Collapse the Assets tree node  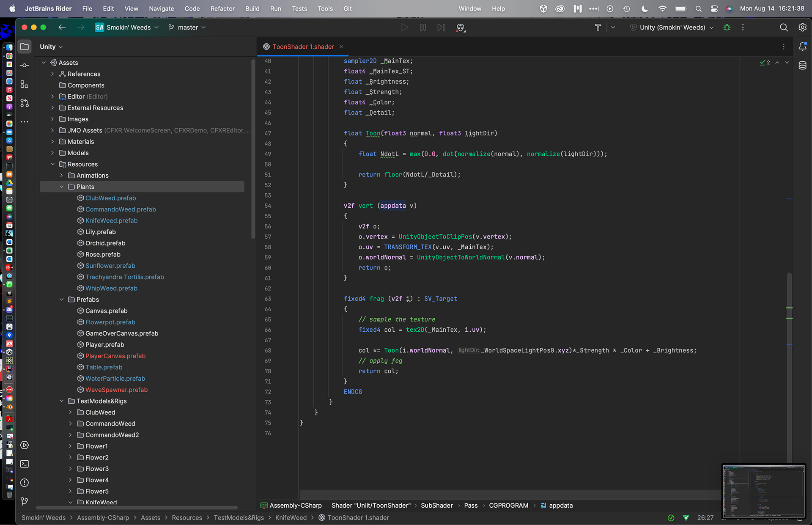(x=44, y=63)
